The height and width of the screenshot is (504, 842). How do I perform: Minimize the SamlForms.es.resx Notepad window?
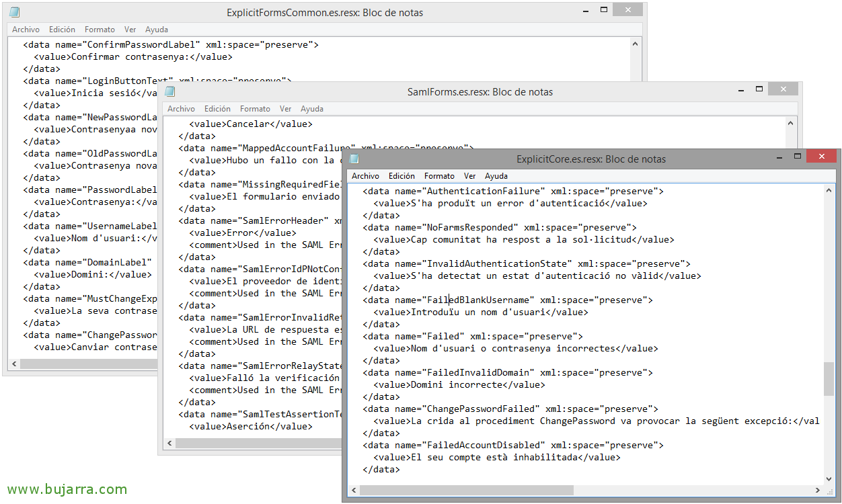click(x=742, y=89)
